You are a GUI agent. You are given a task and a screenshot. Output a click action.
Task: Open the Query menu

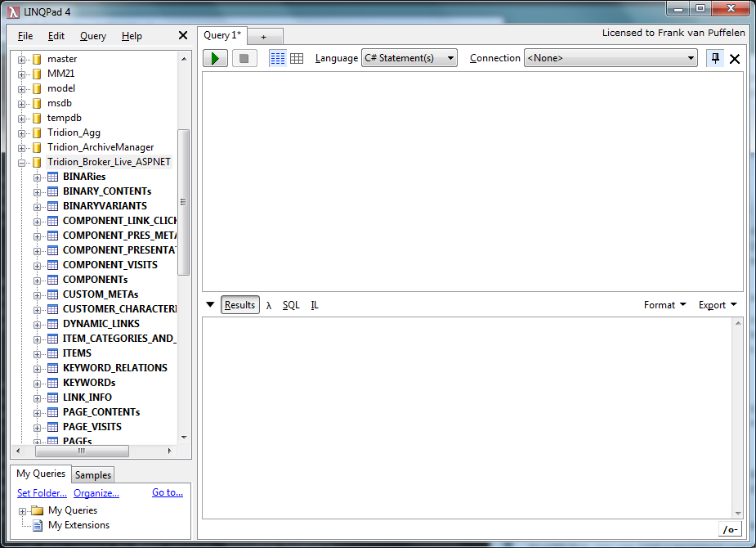pyautogui.click(x=93, y=36)
